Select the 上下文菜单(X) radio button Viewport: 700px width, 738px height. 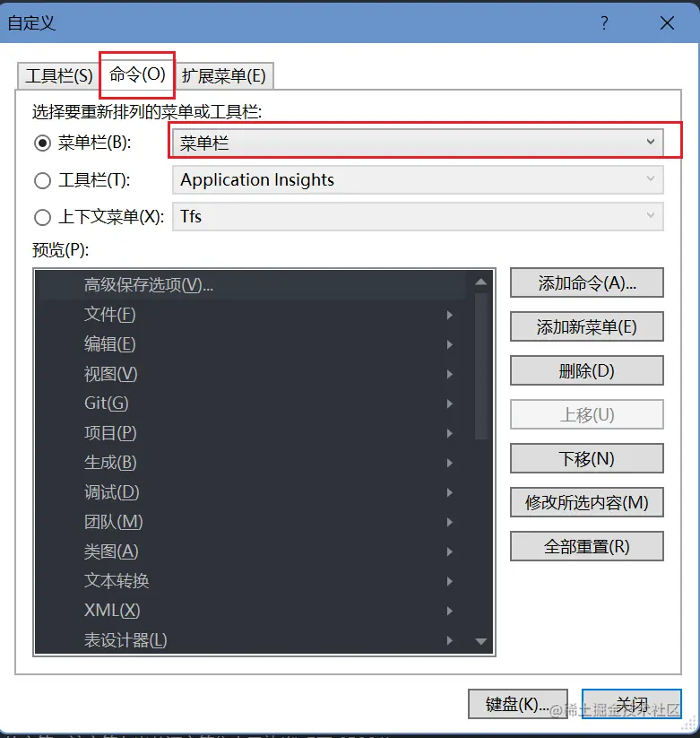[42, 217]
